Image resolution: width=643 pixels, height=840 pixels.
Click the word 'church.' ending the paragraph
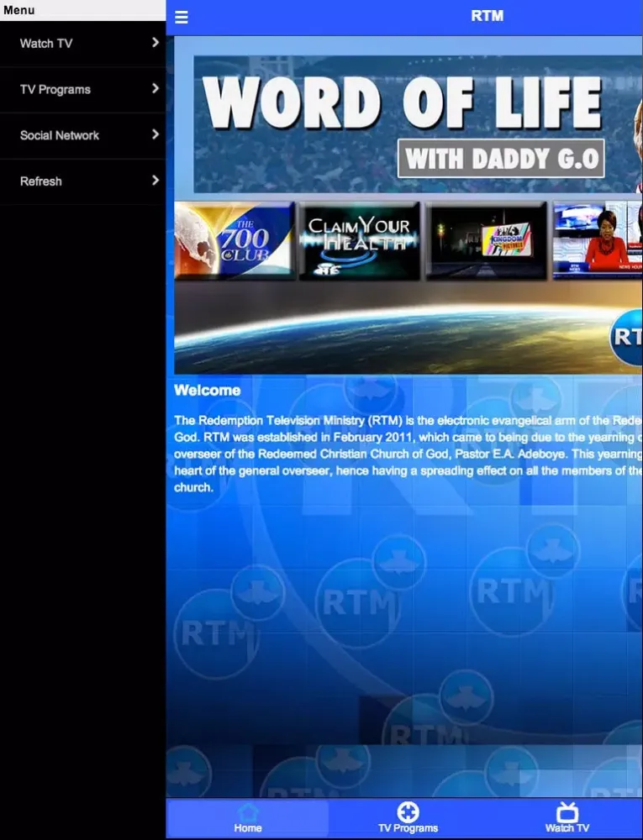point(193,487)
